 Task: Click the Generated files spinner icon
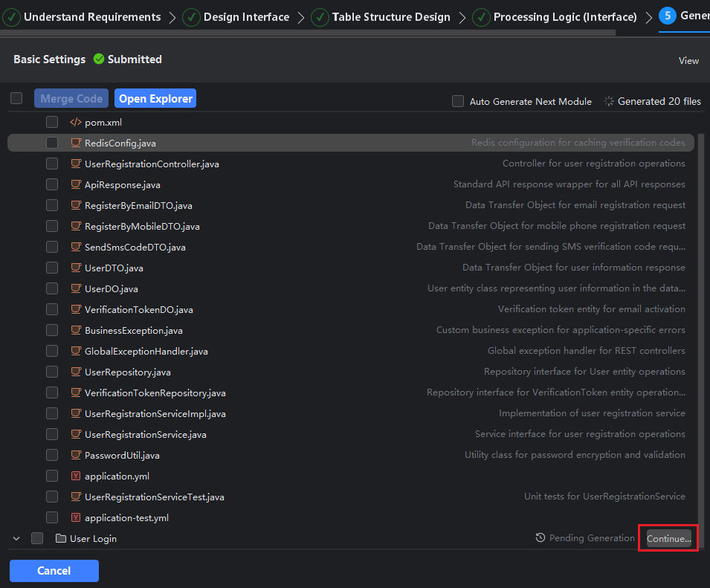(x=609, y=101)
